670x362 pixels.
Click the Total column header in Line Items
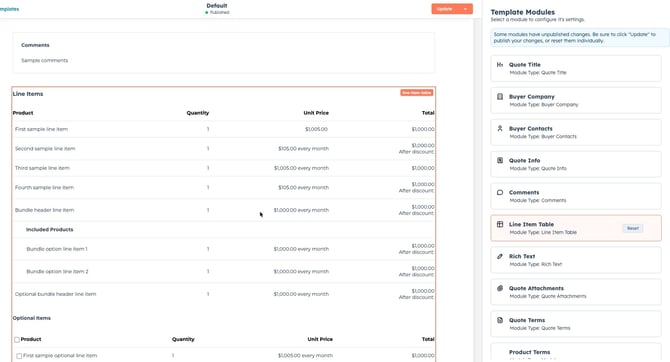[x=428, y=113]
